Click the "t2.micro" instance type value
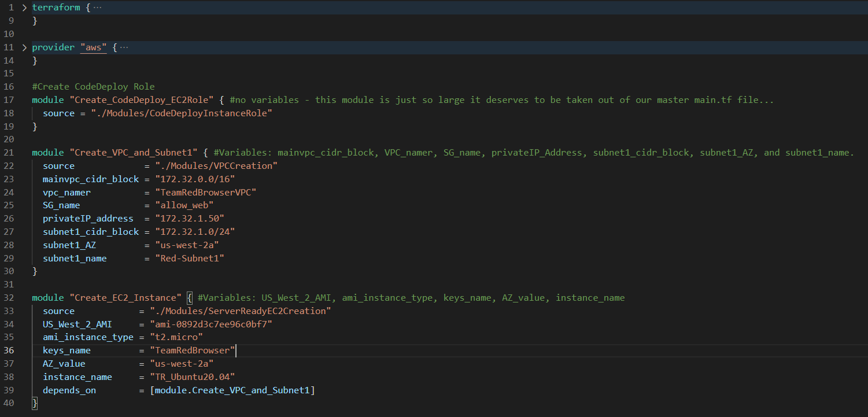The width and height of the screenshot is (868, 417). tap(176, 337)
